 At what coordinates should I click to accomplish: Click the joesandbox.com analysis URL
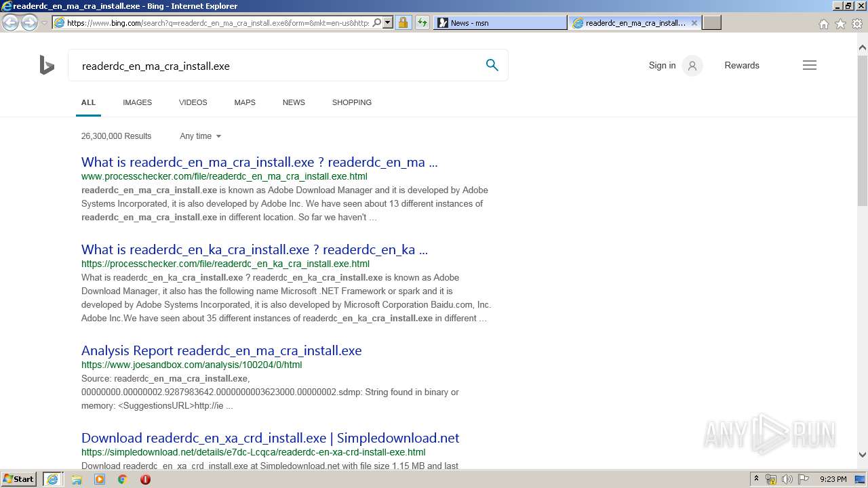coord(192,365)
